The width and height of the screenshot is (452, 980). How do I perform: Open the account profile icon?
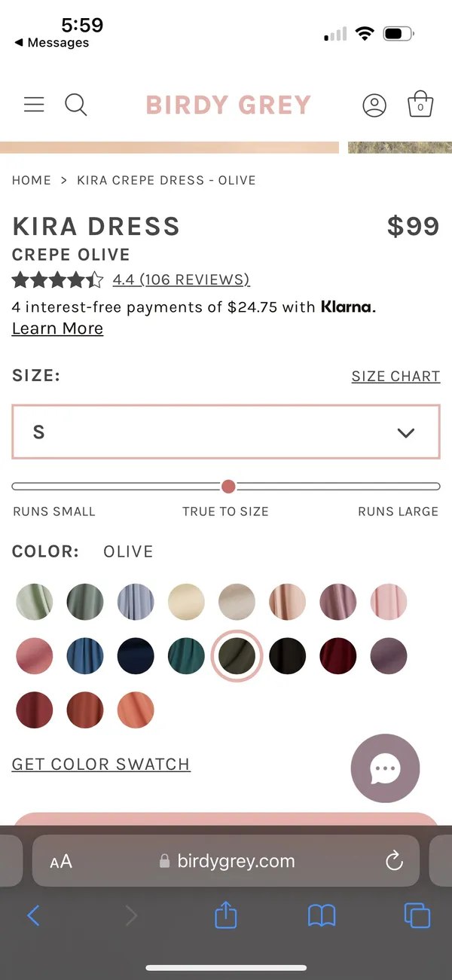pos(374,105)
